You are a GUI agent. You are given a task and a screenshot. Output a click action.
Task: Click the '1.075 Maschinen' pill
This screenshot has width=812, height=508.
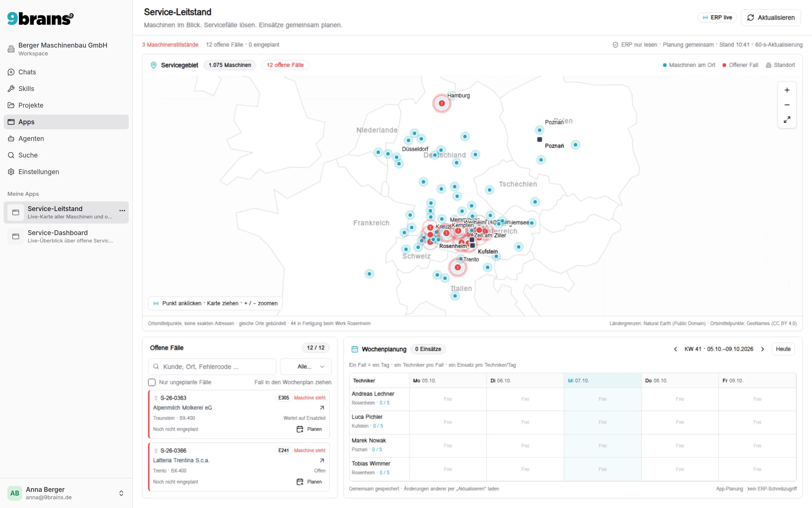(x=230, y=65)
